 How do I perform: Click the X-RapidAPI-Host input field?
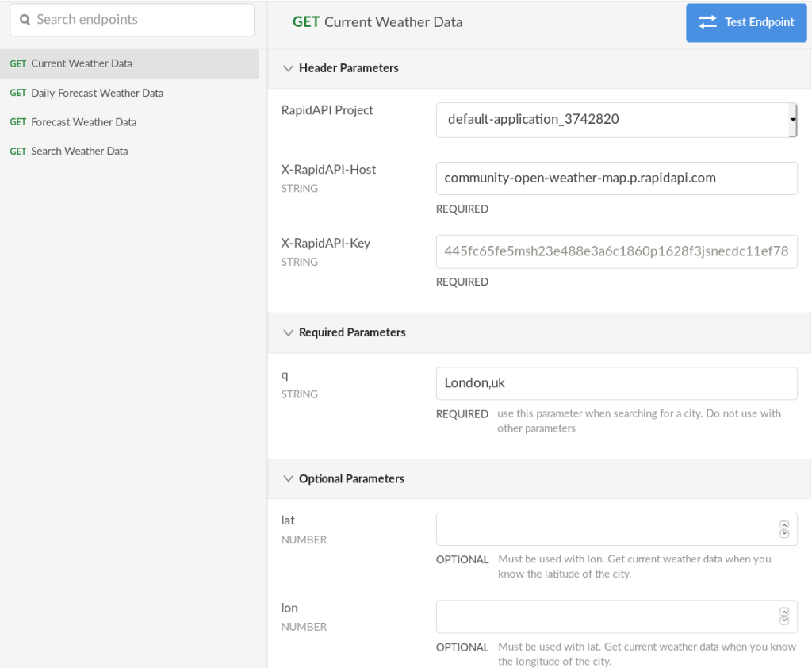pyautogui.click(x=616, y=179)
